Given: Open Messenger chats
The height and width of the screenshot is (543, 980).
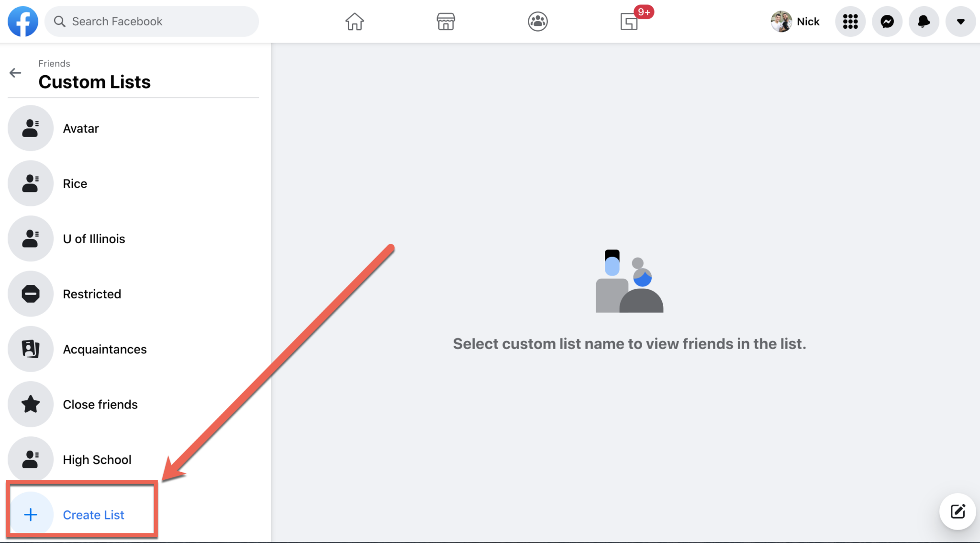Looking at the screenshot, I should (x=887, y=21).
